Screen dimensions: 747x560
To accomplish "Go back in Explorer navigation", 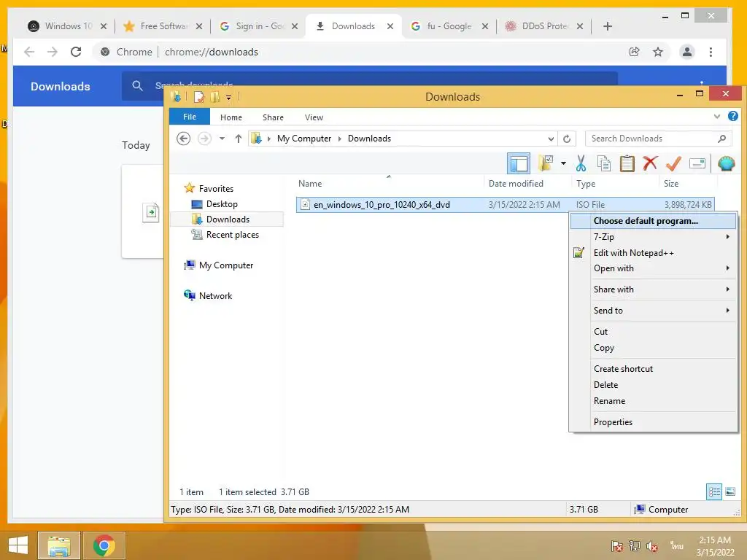I will 183,139.
